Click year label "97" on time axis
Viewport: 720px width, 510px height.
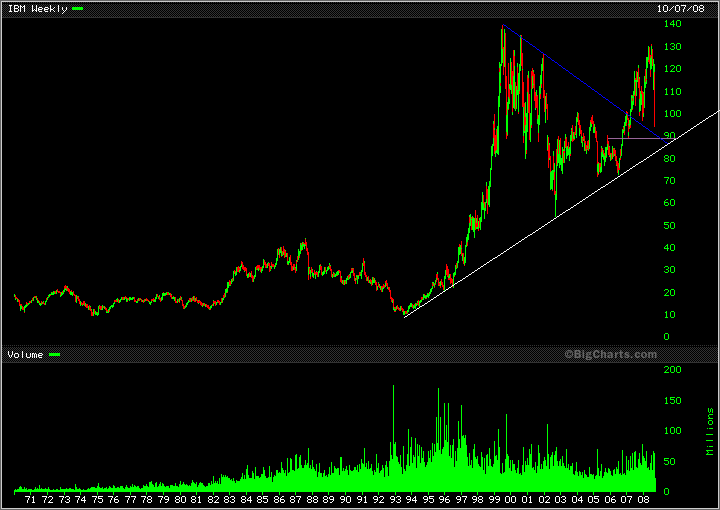461,499
